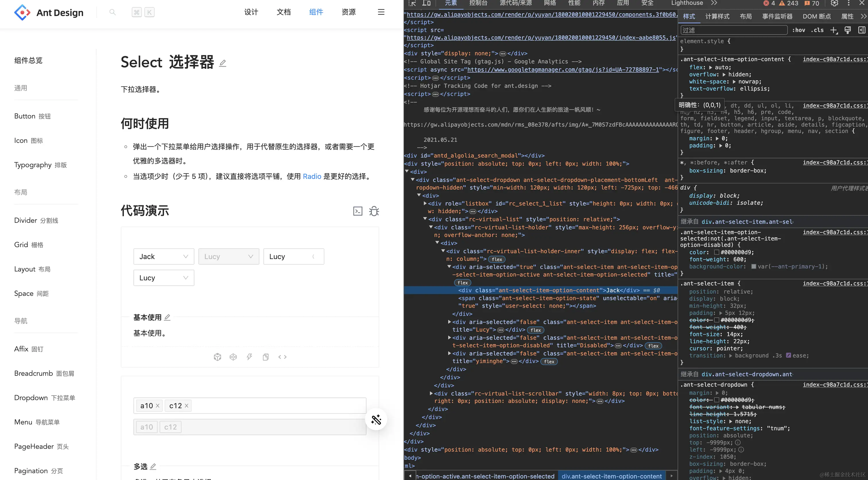This screenshot has height=480, width=868.
Task: Open the DevTools three-dot menu
Action: [849, 3]
